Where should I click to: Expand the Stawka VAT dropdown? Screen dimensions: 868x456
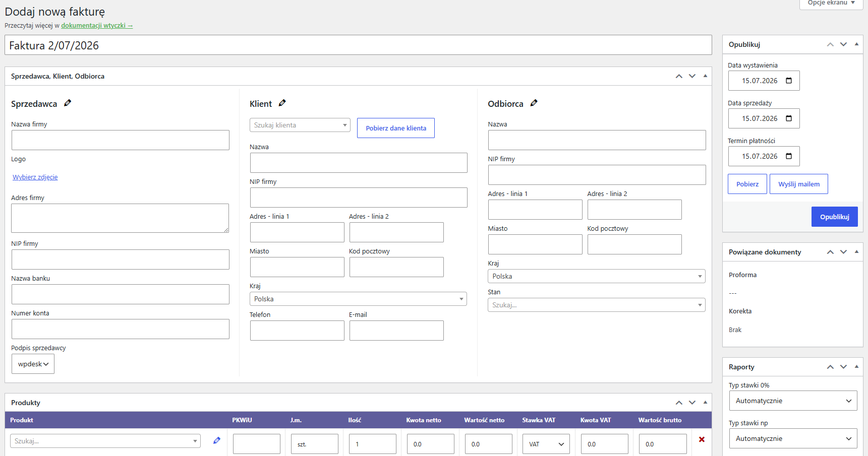[546, 444]
